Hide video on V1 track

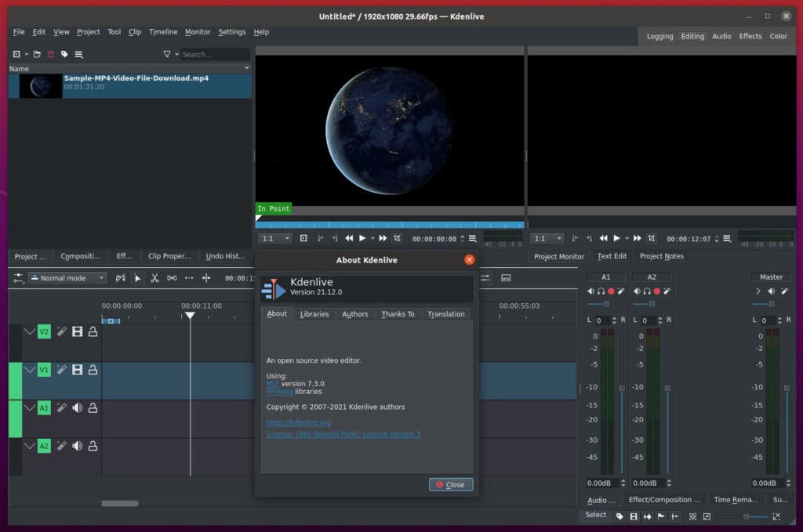(78, 370)
